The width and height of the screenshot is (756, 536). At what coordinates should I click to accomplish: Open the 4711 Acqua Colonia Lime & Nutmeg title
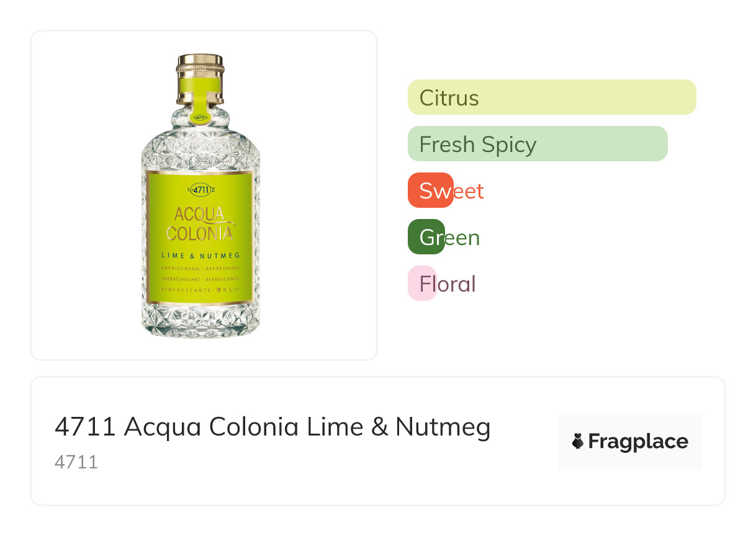pos(272,427)
